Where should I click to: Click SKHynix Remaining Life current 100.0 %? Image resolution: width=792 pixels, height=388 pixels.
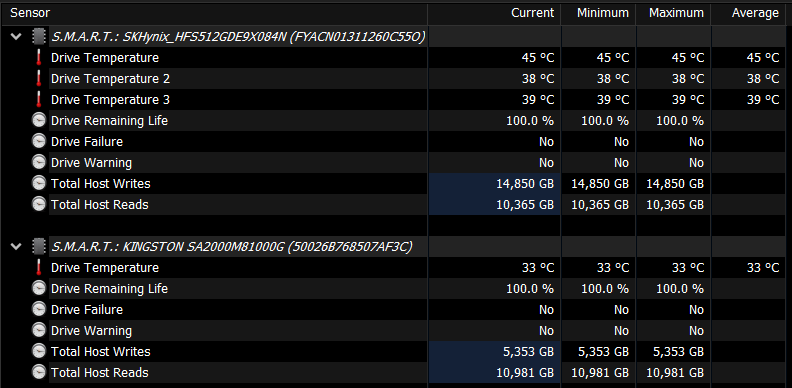pos(530,121)
